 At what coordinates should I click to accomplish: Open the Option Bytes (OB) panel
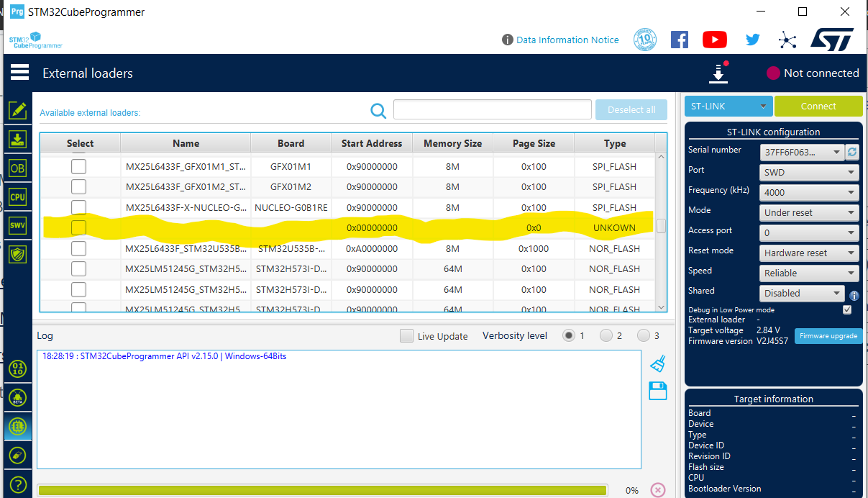18,168
